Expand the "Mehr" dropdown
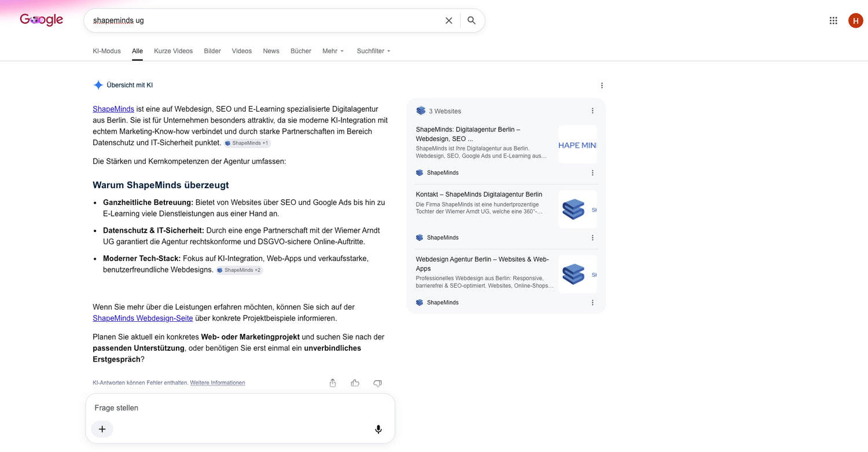The height and width of the screenshot is (452, 868). click(333, 51)
